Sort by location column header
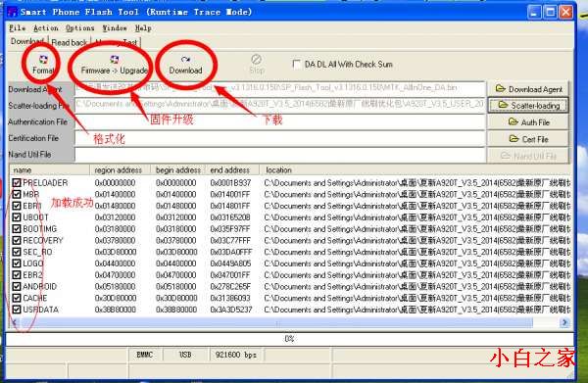 tap(416, 170)
